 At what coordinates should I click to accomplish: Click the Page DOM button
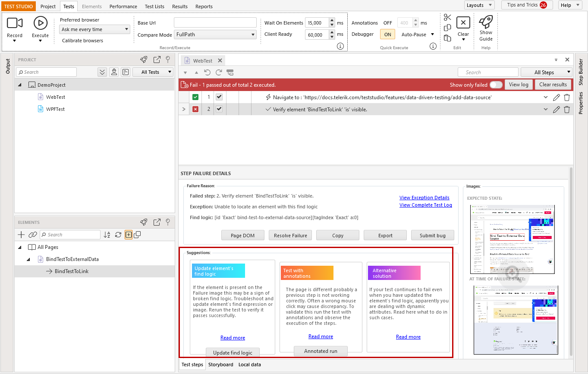tap(243, 235)
